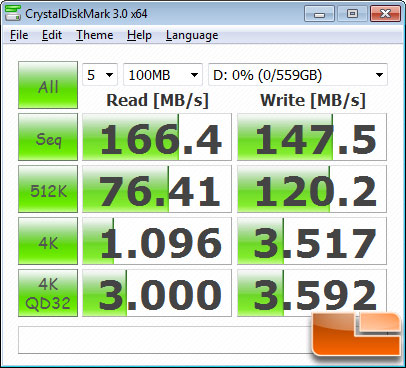Click the 4K QD32 read result 3.000
The image size is (406, 368).
click(x=157, y=293)
